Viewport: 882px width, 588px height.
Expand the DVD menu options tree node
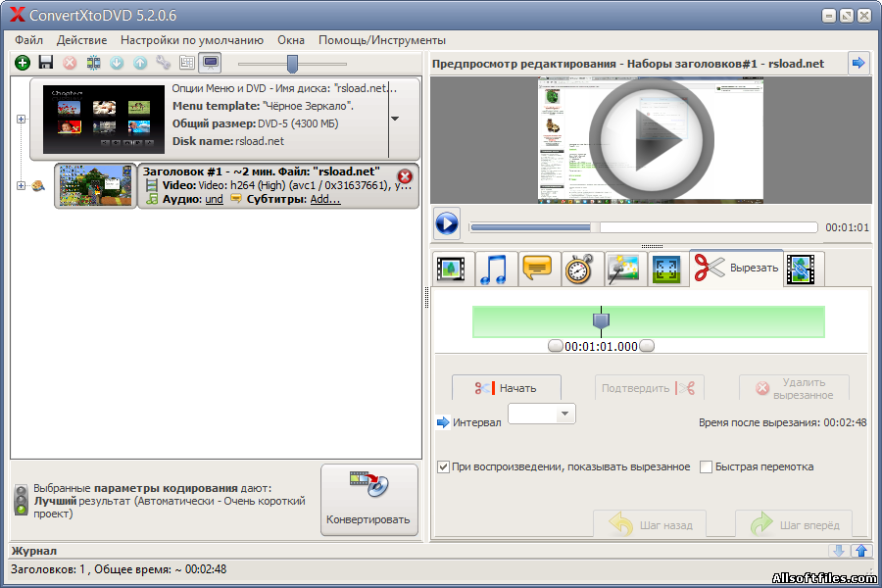[x=21, y=119]
